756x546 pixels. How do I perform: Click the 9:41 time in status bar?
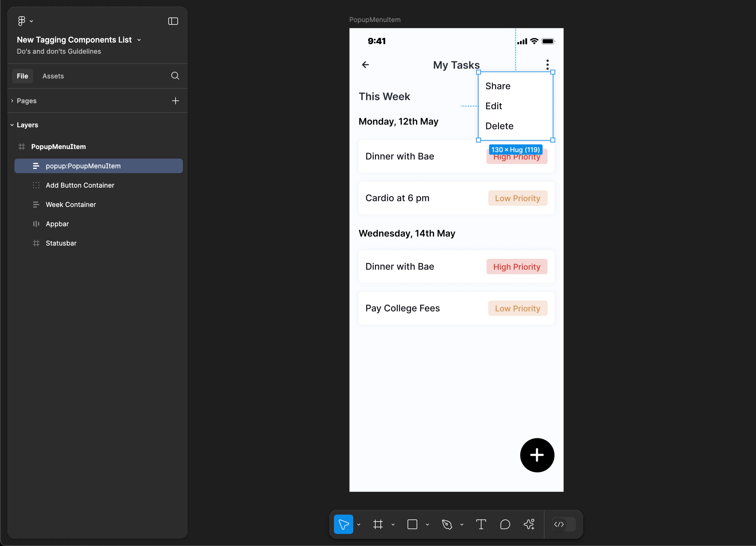[x=377, y=41]
